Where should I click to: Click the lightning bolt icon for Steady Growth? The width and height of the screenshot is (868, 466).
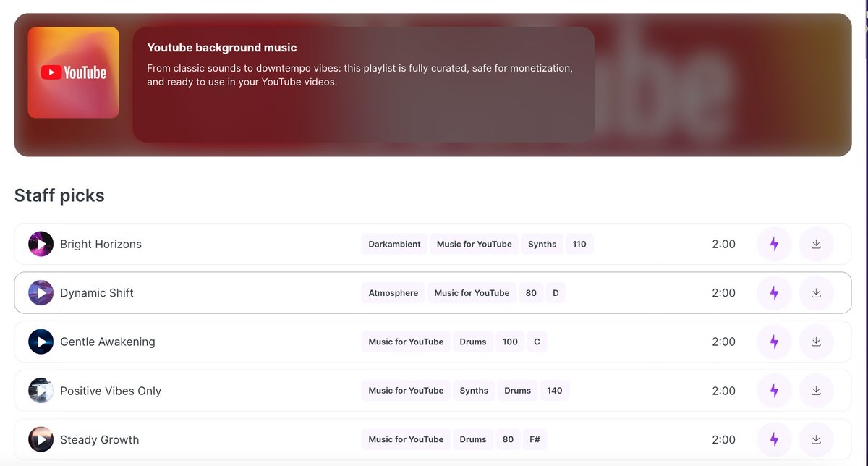coord(774,439)
